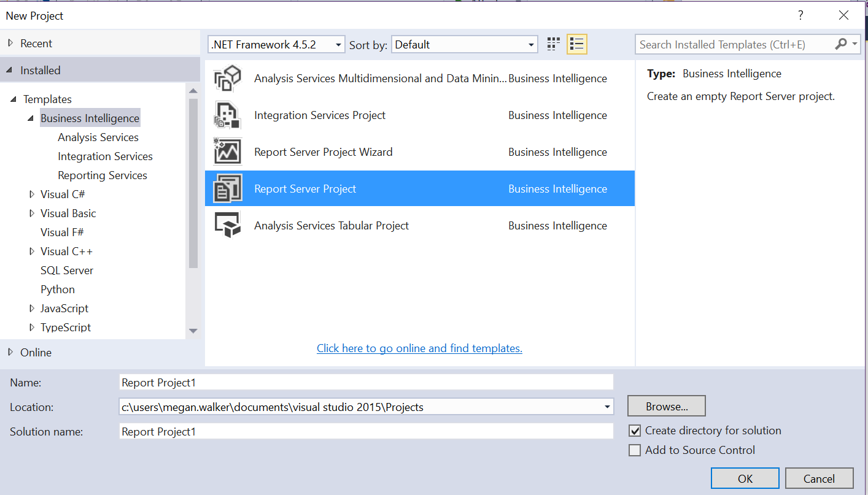Open the search options dropdown arrow

(854, 44)
